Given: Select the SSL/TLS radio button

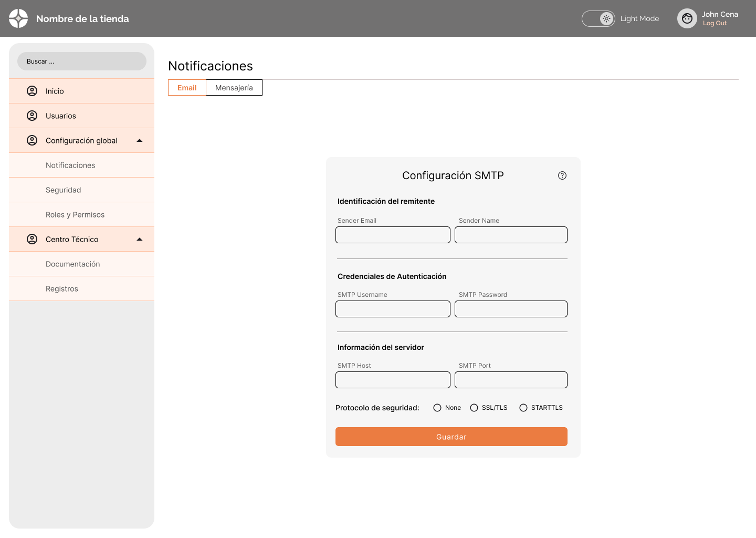Looking at the screenshot, I should tap(474, 408).
